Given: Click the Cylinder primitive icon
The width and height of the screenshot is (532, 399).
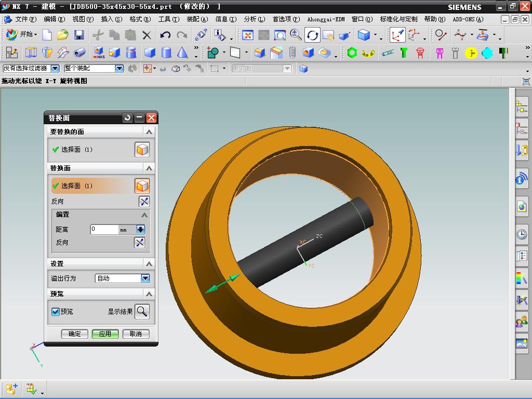Looking at the screenshot, I should tap(166, 52).
